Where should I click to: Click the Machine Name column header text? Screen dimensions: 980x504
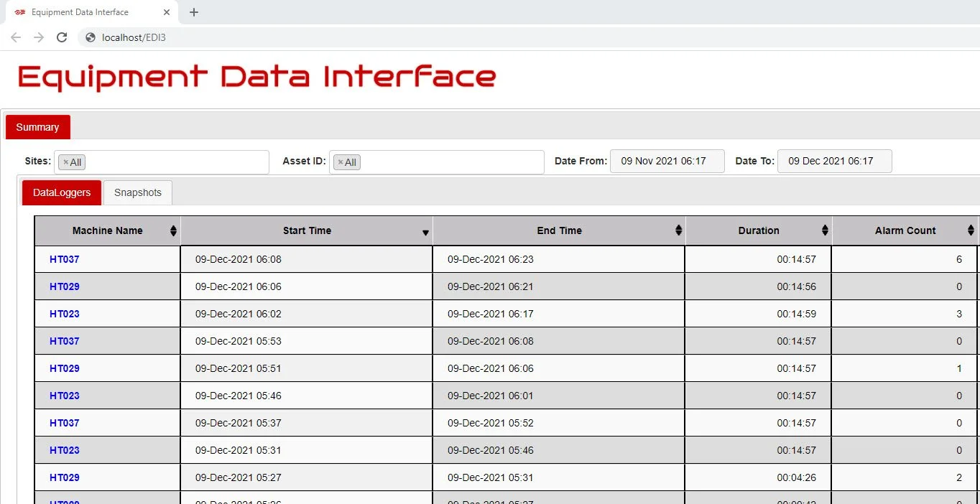coord(108,230)
